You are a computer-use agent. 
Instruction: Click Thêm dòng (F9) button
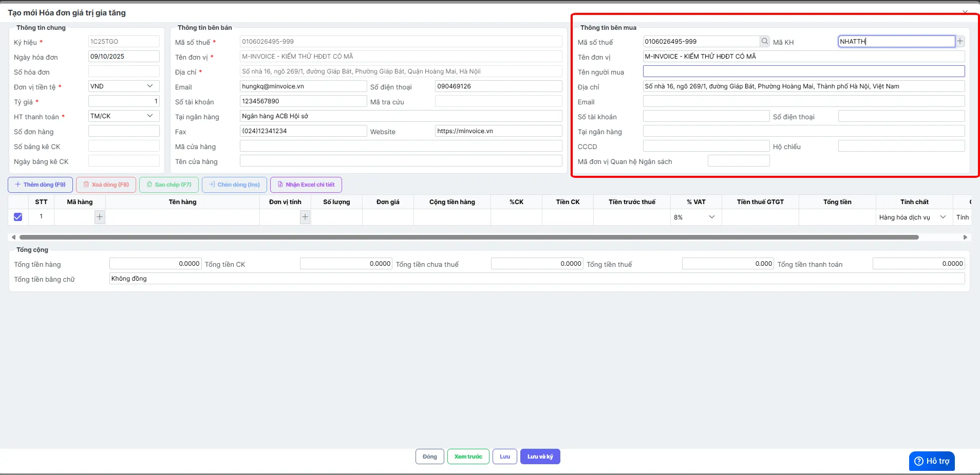tap(40, 185)
